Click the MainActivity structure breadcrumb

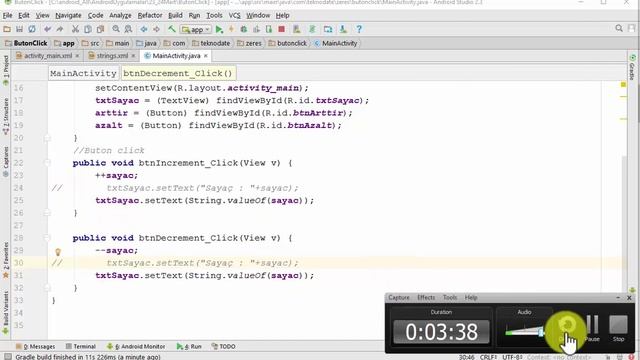click(83, 73)
